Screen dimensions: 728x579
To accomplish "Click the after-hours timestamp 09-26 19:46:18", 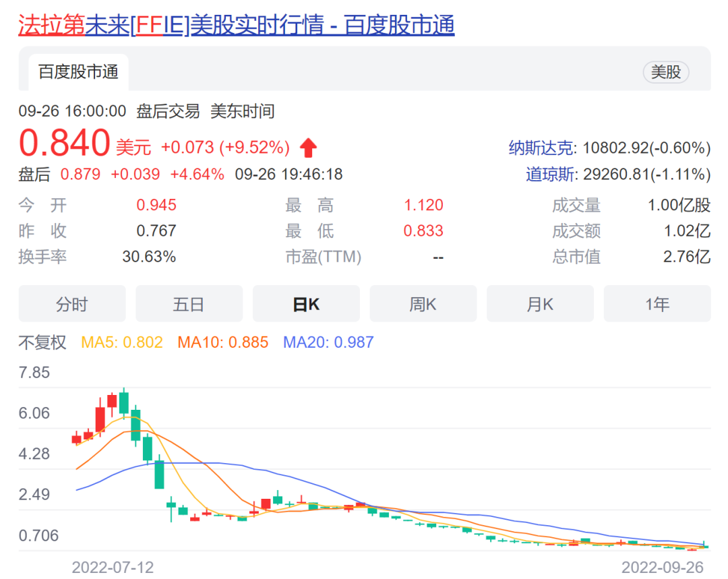I will pos(289,174).
